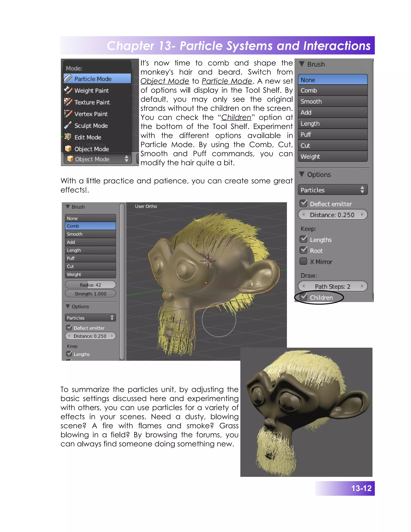
Task: Click the underlined Particle Mode text
Action: [x=227, y=81]
